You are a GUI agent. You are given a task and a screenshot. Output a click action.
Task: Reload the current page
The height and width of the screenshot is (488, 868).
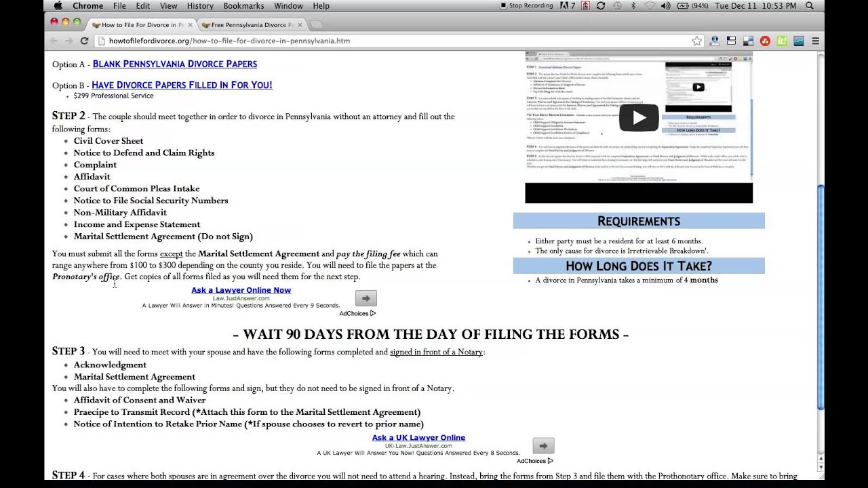[x=84, y=41]
